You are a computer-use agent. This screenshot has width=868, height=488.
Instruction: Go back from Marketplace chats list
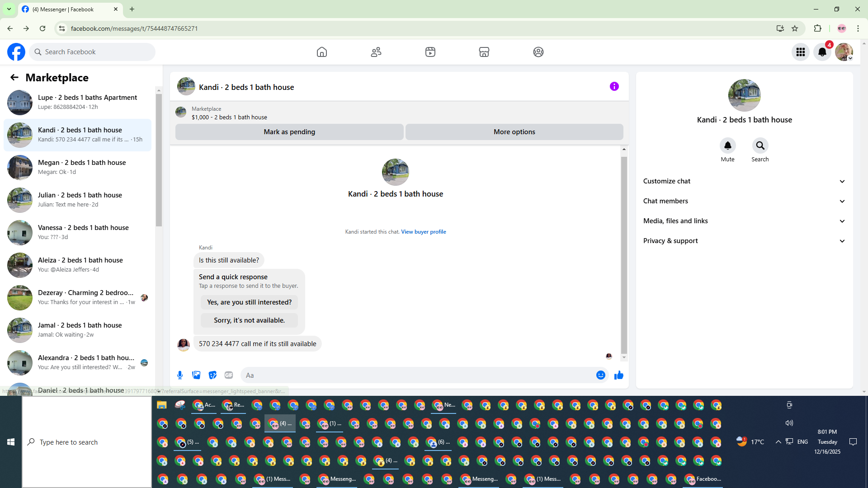tap(14, 78)
